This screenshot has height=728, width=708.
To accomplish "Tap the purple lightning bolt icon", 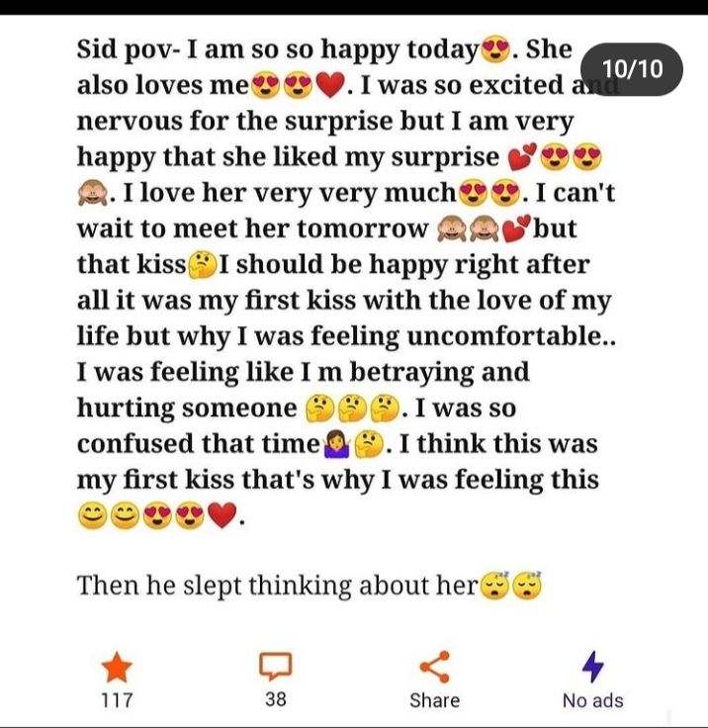I will point(593,667).
